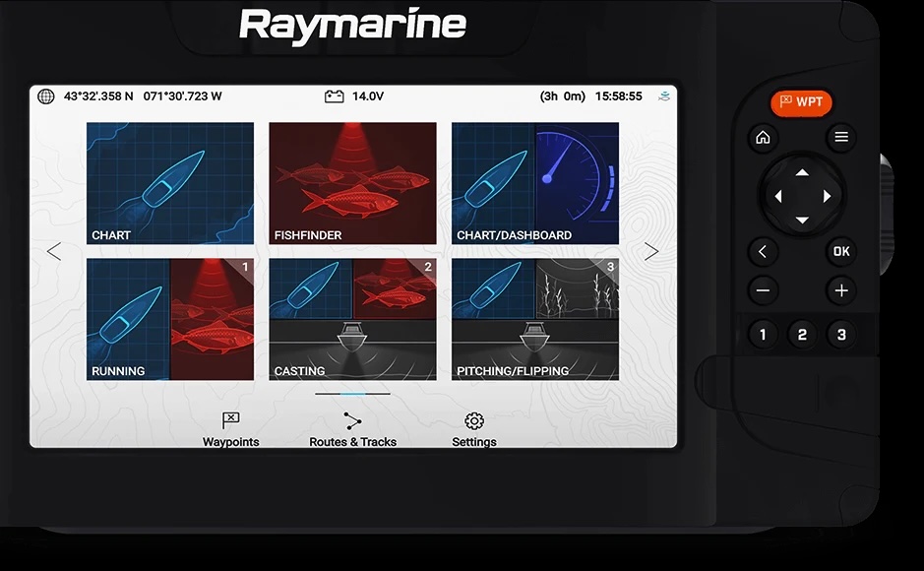Open the CHART/DASHBOARD split page
Image resolution: width=924 pixels, height=571 pixels.
(534, 183)
